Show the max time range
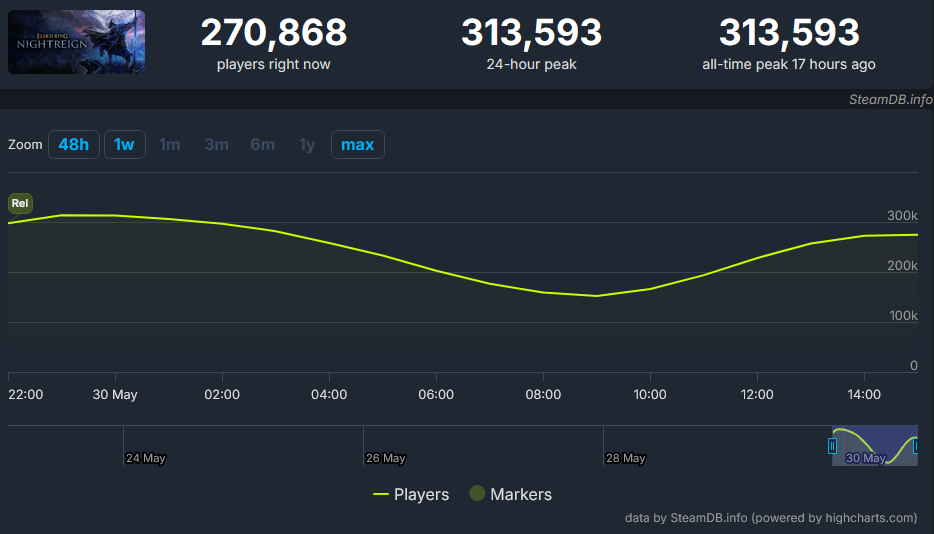 (x=357, y=145)
